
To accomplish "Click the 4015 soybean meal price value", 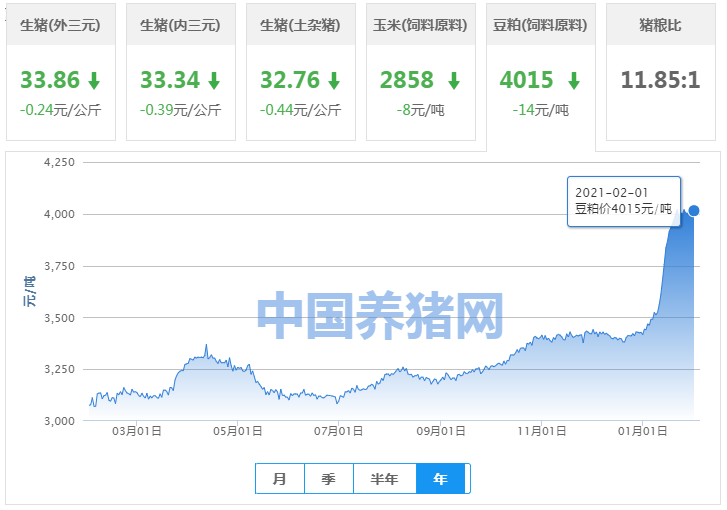I will tap(526, 80).
